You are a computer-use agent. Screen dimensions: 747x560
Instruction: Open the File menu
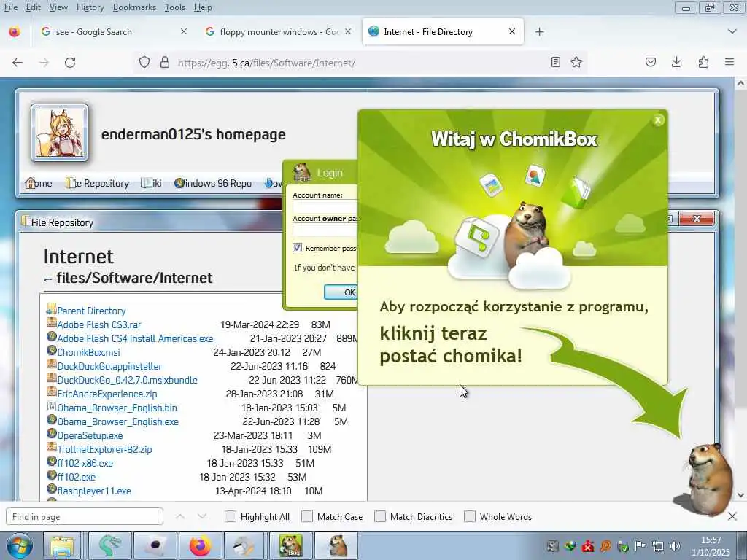(x=10, y=7)
